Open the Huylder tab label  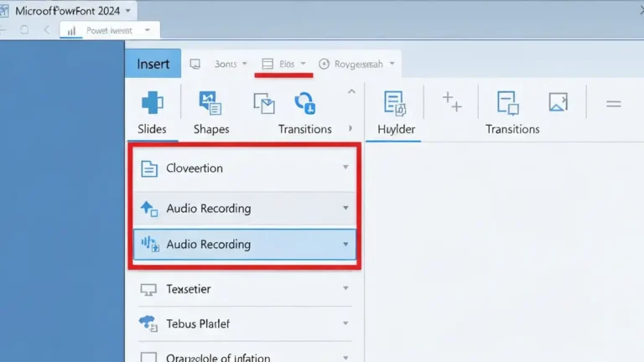pos(397,129)
